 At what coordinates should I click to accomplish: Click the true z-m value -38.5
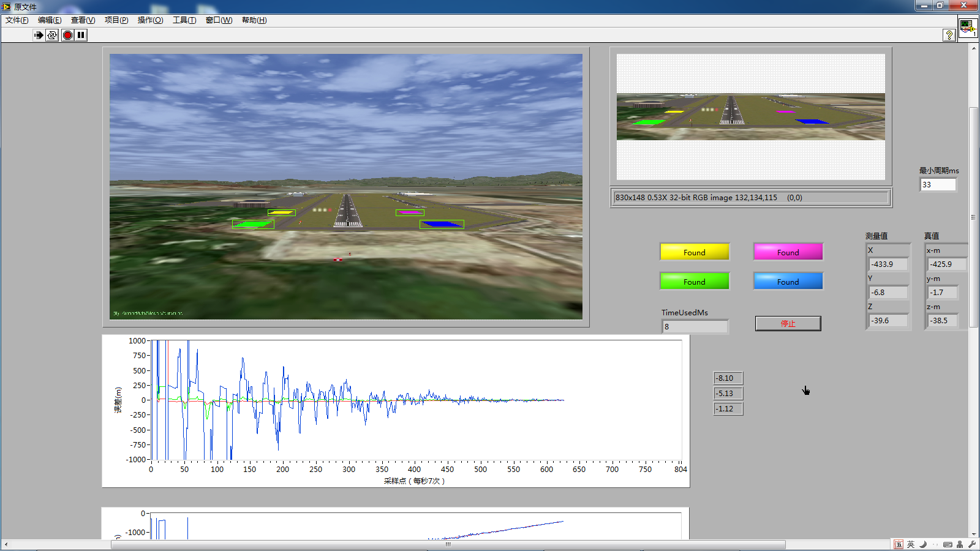(943, 320)
